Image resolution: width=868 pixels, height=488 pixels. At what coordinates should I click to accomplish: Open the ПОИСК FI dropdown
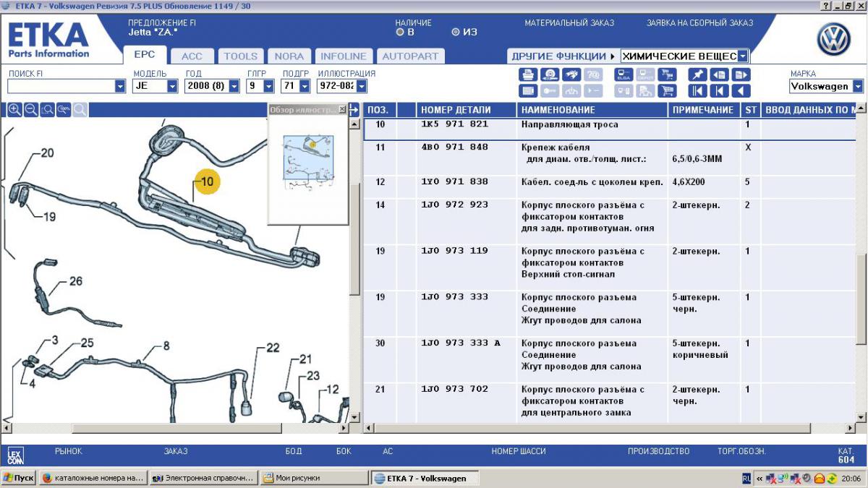coord(120,86)
